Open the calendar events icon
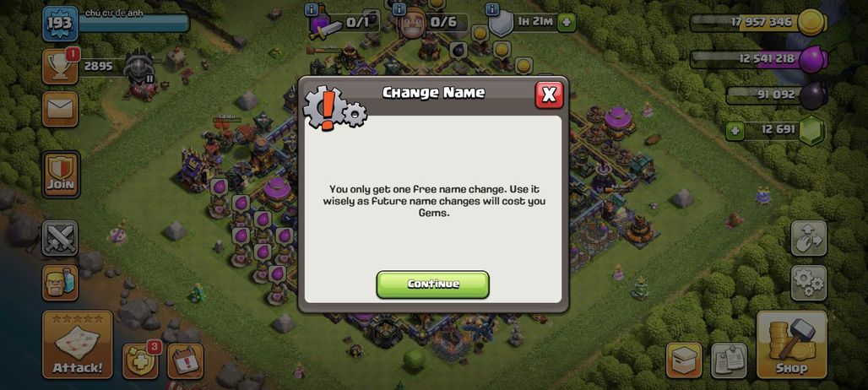This screenshot has height=390, width=868. pos(186,360)
